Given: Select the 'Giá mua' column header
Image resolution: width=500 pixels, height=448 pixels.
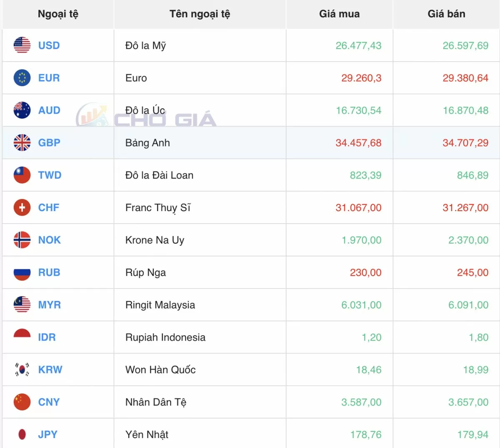Looking at the screenshot, I should [x=339, y=14].
